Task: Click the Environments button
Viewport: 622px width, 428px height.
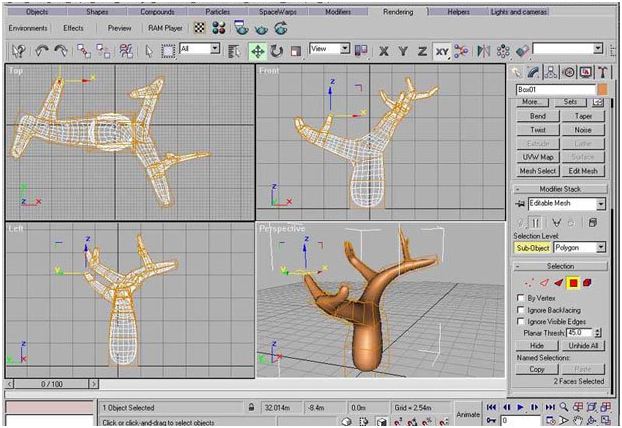Action: point(28,28)
